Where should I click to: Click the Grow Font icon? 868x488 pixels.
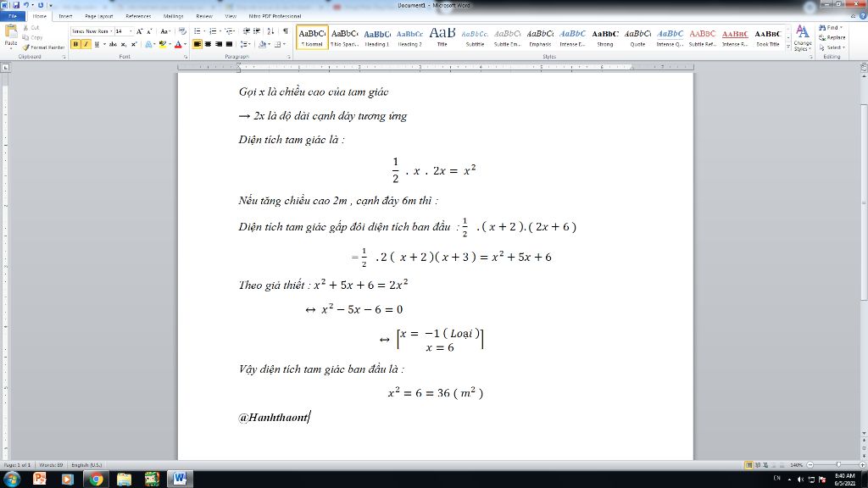pos(140,31)
